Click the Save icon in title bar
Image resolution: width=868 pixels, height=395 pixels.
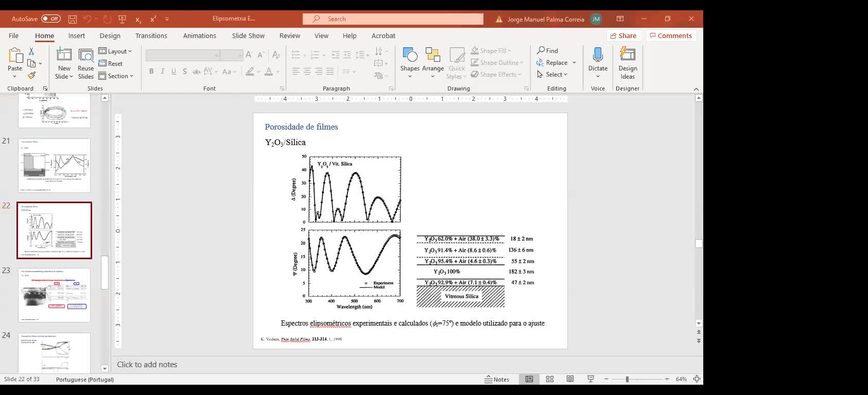tap(73, 19)
